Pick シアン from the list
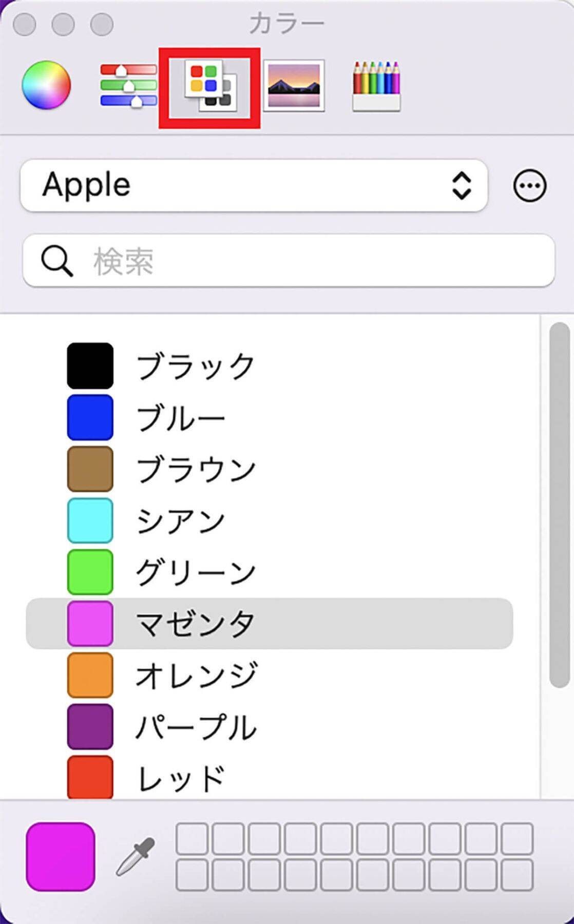574x924 pixels. [x=180, y=521]
